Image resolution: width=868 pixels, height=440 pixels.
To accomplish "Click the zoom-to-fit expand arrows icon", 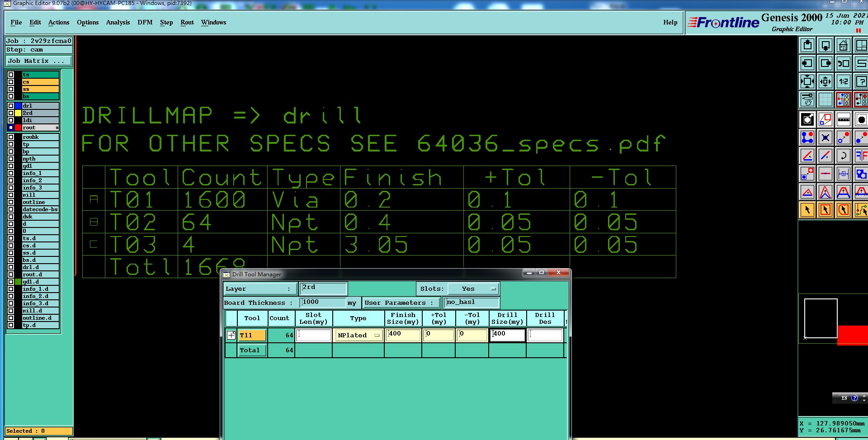I will [x=807, y=82].
